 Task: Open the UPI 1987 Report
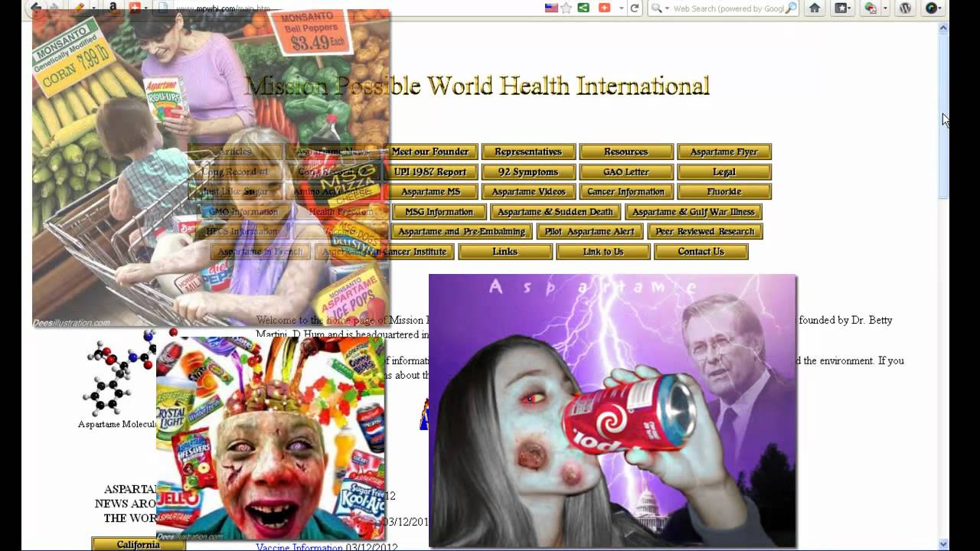[430, 171]
